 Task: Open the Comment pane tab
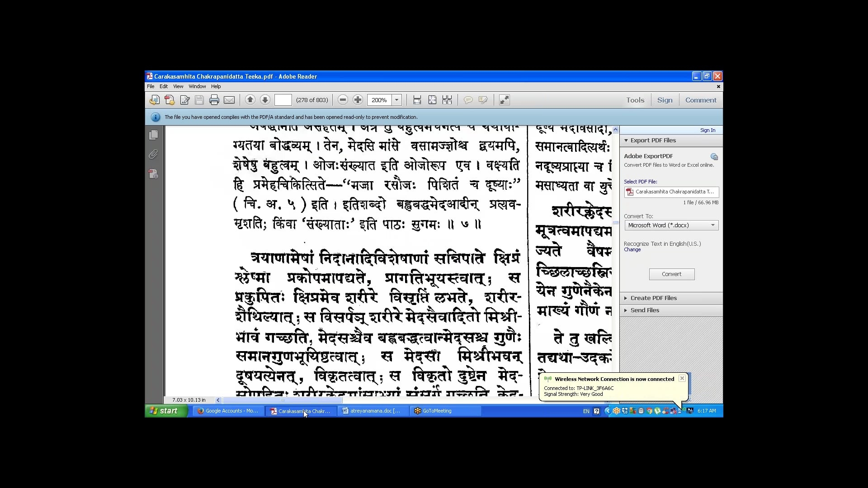point(700,100)
